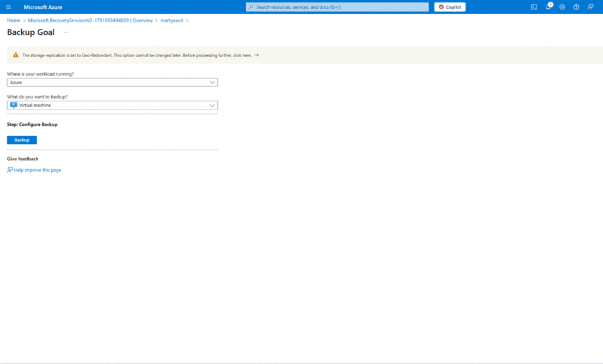This screenshot has height=364, width=603.
Task: Open the Virtual machine backup type dropdown
Action: pos(112,105)
